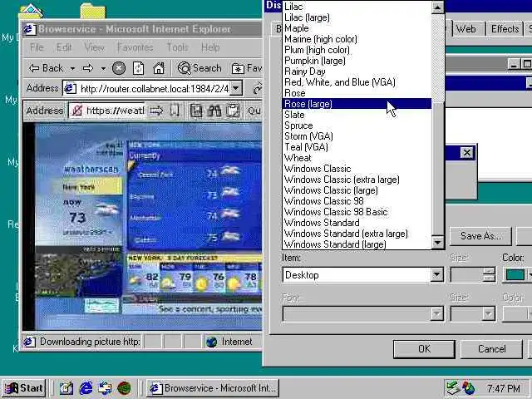Activate the Browservice taskbar button
532x399 pixels.
coord(213,388)
